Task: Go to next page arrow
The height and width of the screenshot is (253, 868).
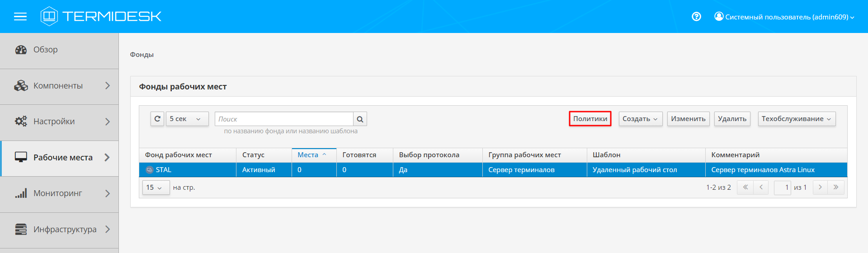Action: (x=820, y=187)
